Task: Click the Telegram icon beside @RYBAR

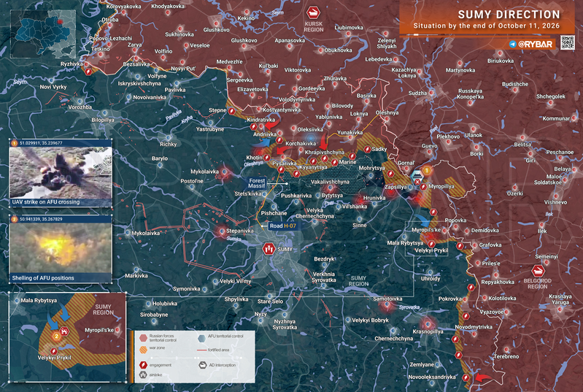Action: [513, 45]
